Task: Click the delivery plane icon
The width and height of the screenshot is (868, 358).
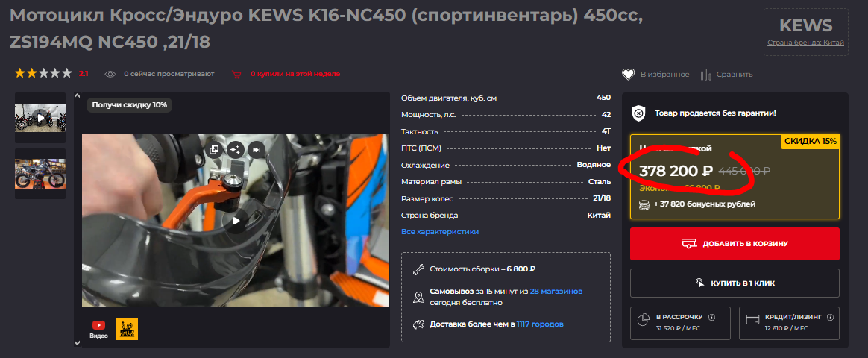Action: tap(419, 324)
